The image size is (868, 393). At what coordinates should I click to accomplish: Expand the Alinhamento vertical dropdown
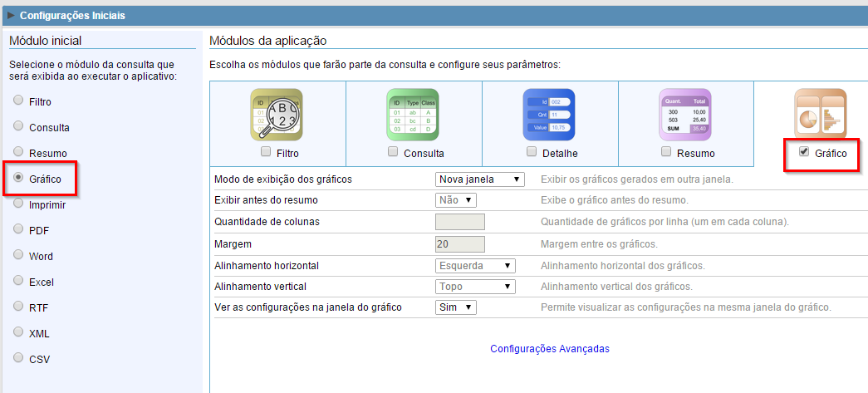point(475,287)
